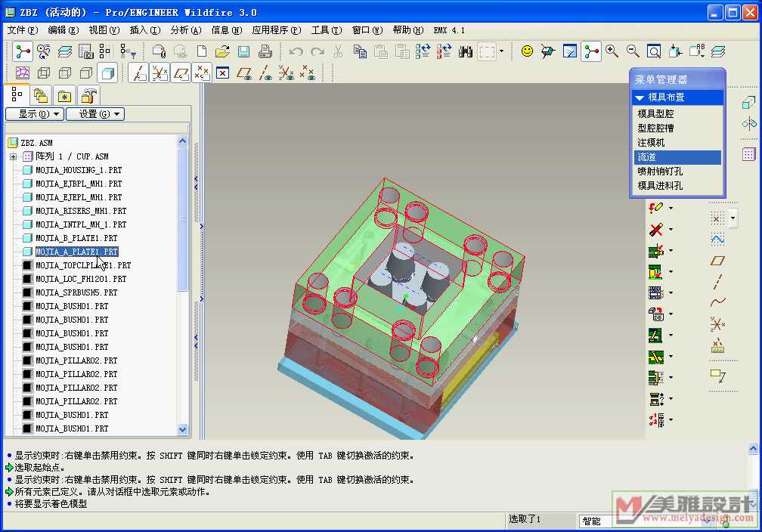Click the Wireframe display style icon
Image resolution: width=762 pixels, height=532 pixels.
pyautogui.click(x=44, y=73)
